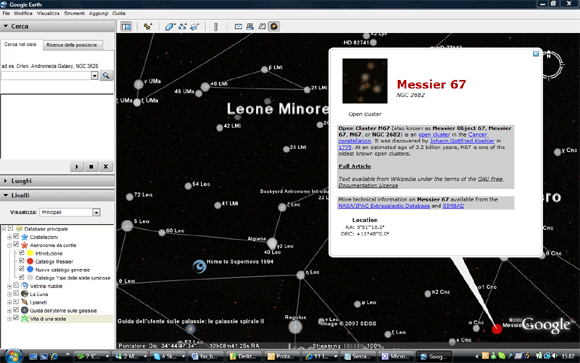The width and height of the screenshot is (580, 363).
Task: Open the Full Article link
Action: [354, 167]
